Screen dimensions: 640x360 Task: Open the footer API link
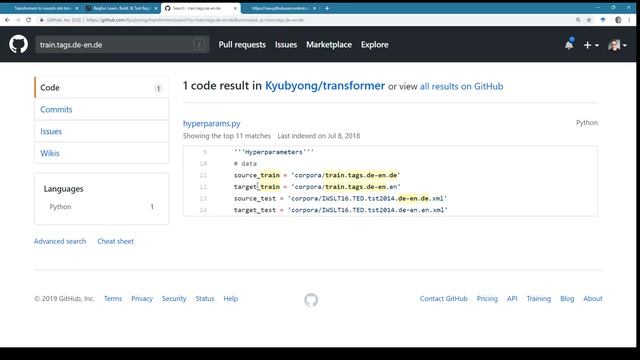click(x=512, y=298)
